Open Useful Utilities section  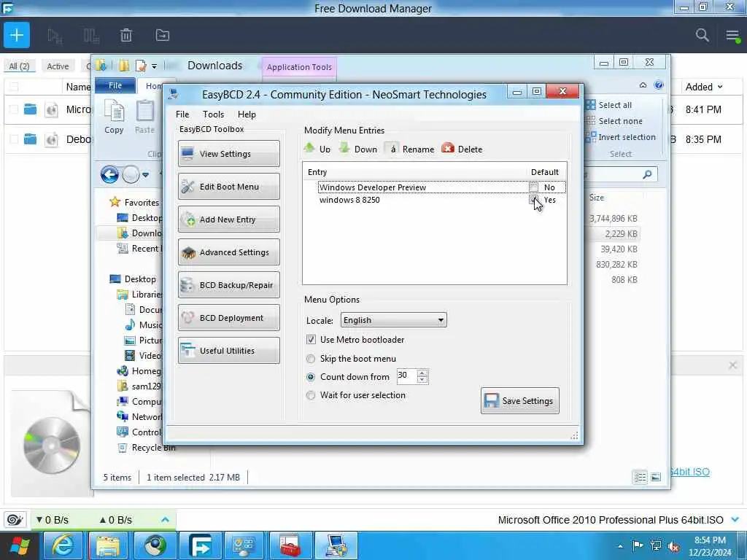tap(228, 351)
